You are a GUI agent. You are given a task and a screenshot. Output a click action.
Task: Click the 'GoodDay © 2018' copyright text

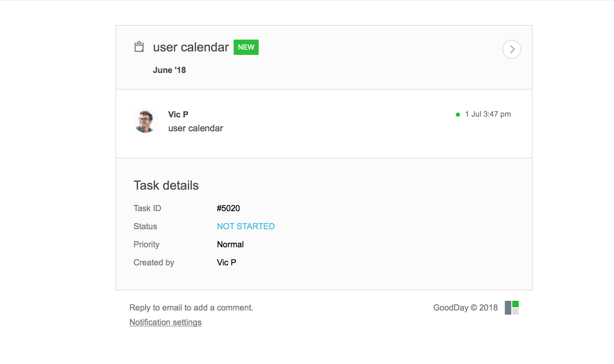coord(466,308)
